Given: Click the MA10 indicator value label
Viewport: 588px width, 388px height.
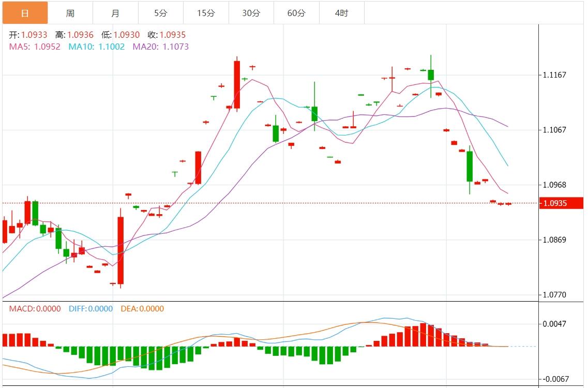Looking at the screenshot, I should [97, 47].
